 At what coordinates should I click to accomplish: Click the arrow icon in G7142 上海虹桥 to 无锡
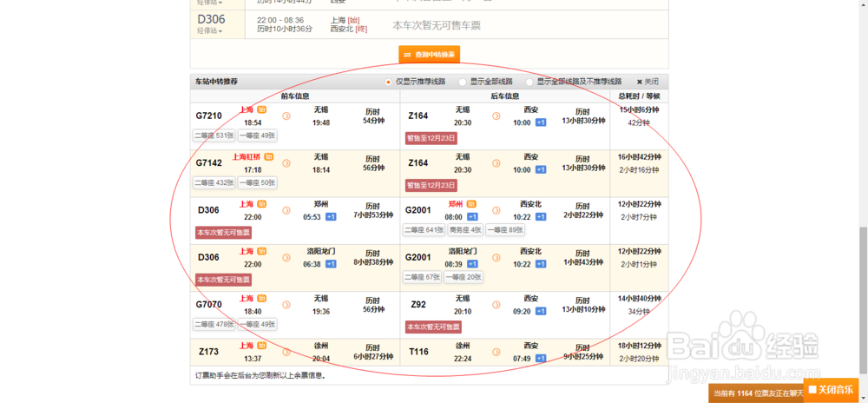click(x=286, y=163)
